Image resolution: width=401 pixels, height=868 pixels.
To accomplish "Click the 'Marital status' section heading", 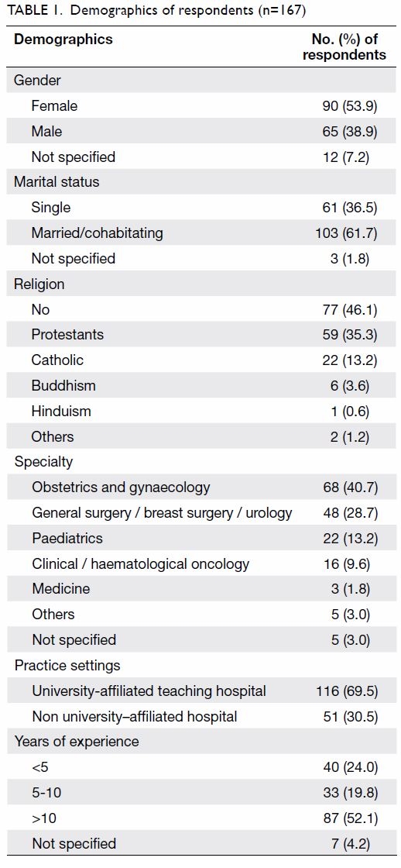I will pos(57,182).
